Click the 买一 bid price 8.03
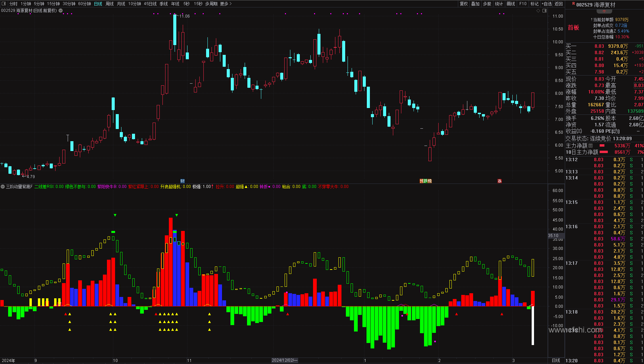Viewport: 644px width, 364px height. pyautogui.click(x=599, y=46)
